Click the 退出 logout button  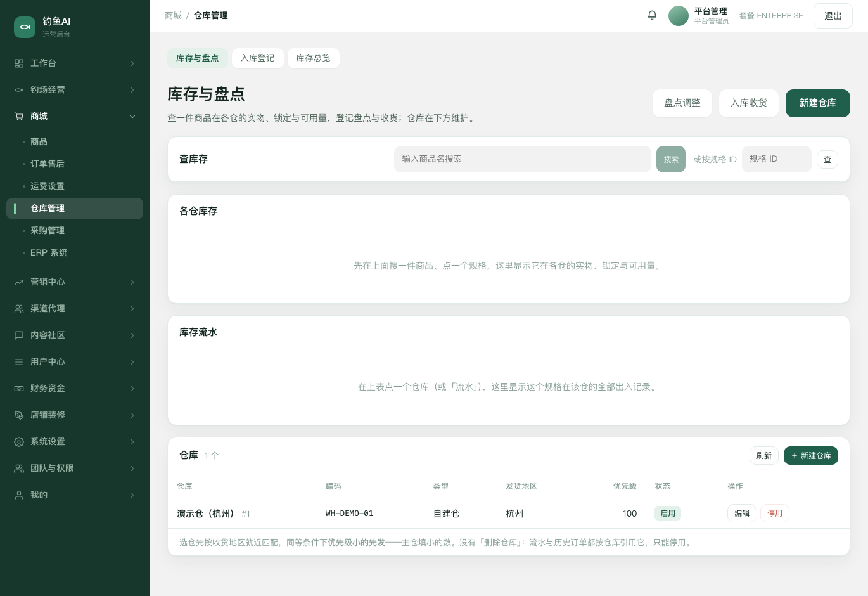tap(833, 16)
